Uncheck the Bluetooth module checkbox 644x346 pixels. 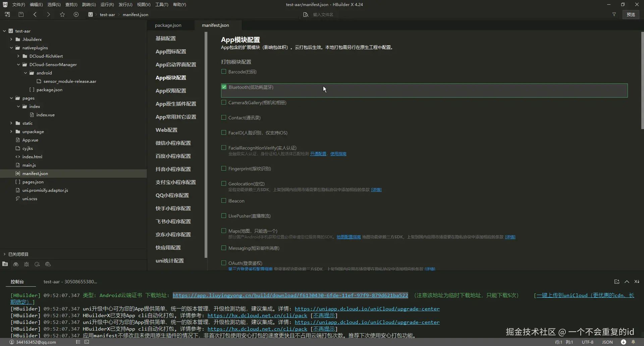pyautogui.click(x=224, y=87)
